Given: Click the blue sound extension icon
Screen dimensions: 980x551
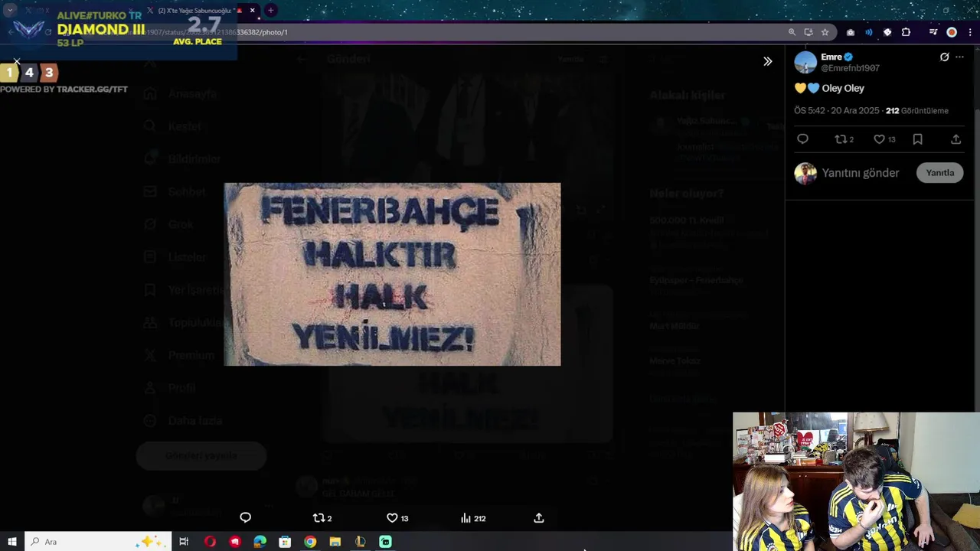Looking at the screenshot, I should point(869,32).
